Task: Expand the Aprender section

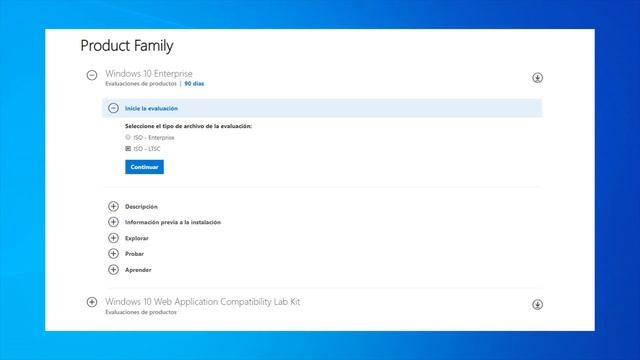Action: tap(113, 269)
